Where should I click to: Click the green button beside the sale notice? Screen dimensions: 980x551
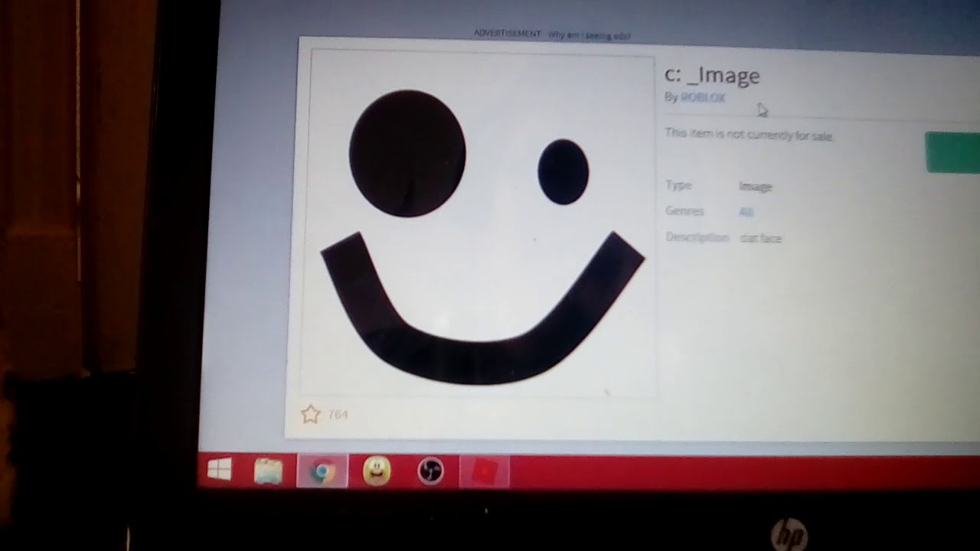952,152
